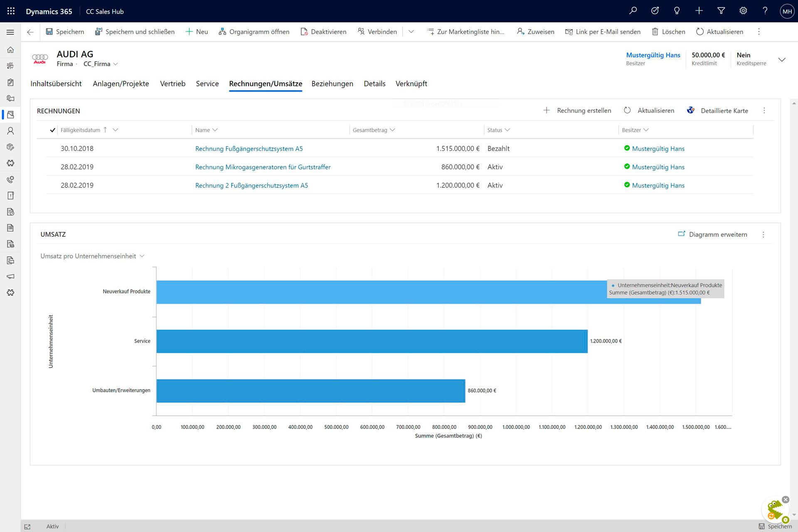
Task: Click Organigramm öffnen
Action: 254,32
